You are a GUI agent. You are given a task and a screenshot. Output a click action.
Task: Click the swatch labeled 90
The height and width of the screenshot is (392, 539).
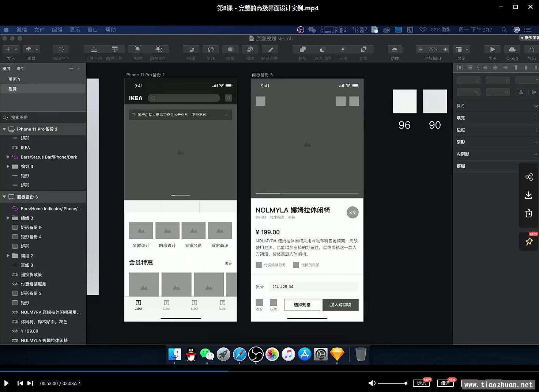coord(435,101)
